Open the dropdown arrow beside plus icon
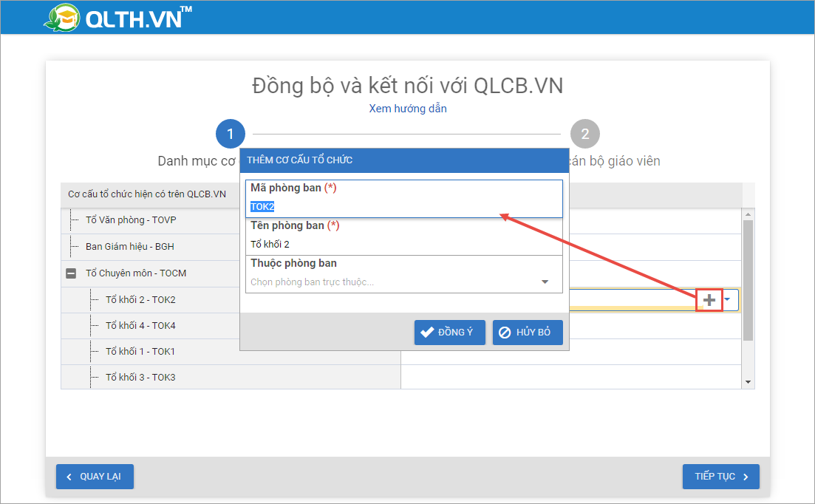 (728, 299)
